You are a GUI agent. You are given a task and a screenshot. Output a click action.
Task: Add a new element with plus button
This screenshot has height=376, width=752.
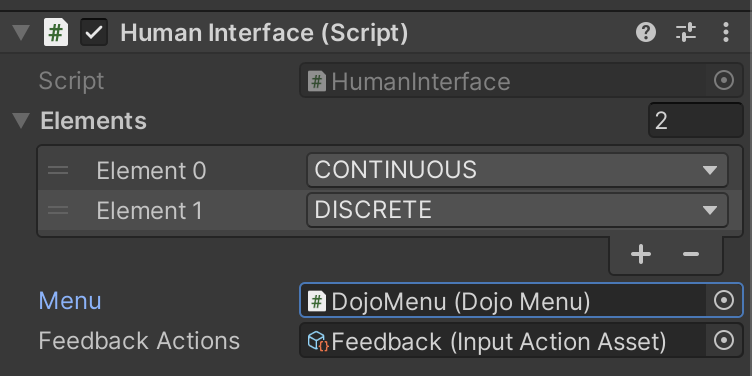641,254
